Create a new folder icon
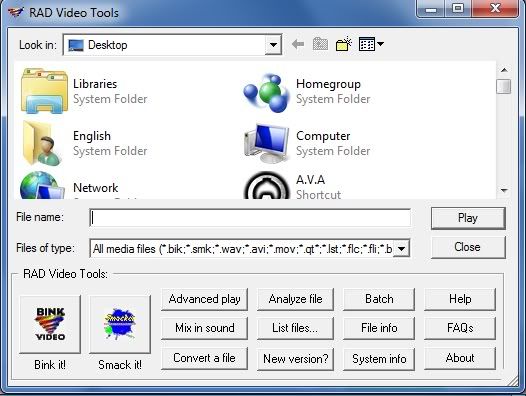Screen dimensions: 526x396 click(344, 44)
